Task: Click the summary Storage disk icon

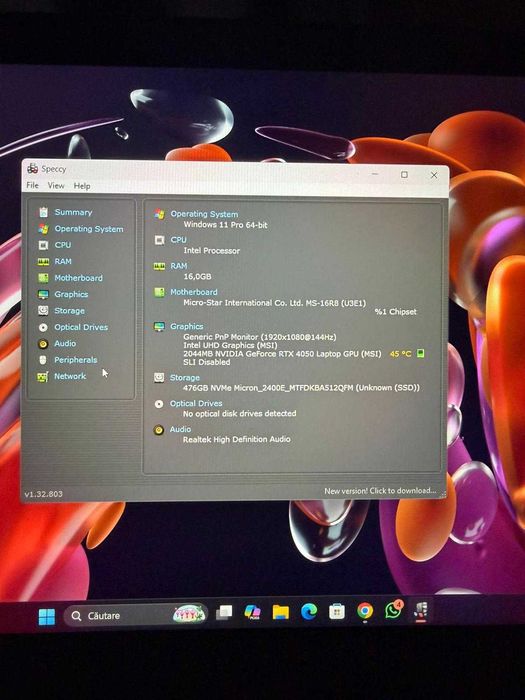Action: (x=159, y=378)
